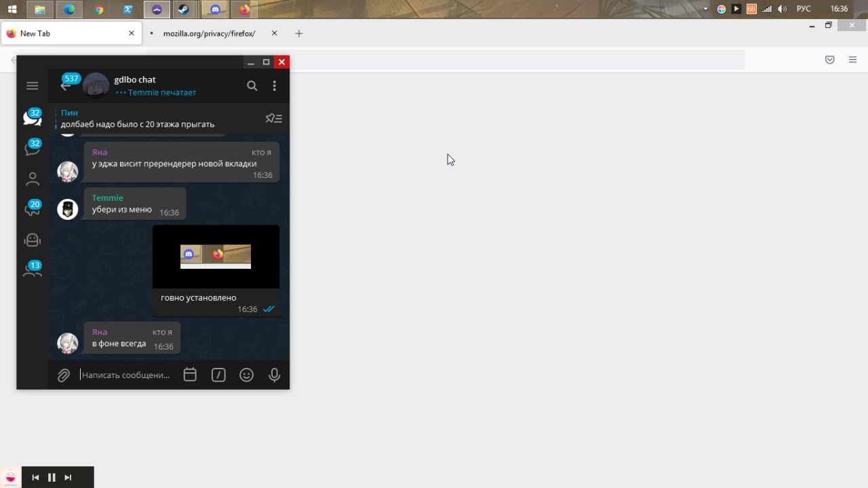Viewport: 868px width, 488px height.
Task: Show hidden tray icons arrow
Action: pyautogui.click(x=706, y=9)
